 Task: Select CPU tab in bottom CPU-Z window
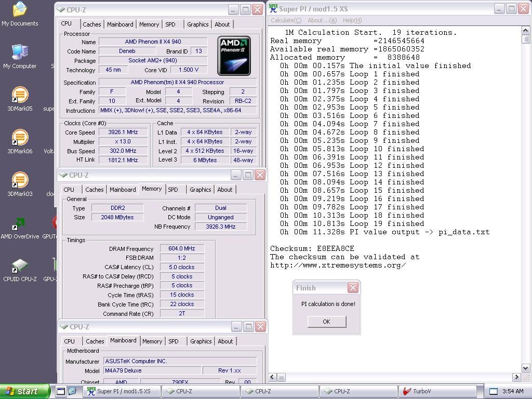pos(69,341)
